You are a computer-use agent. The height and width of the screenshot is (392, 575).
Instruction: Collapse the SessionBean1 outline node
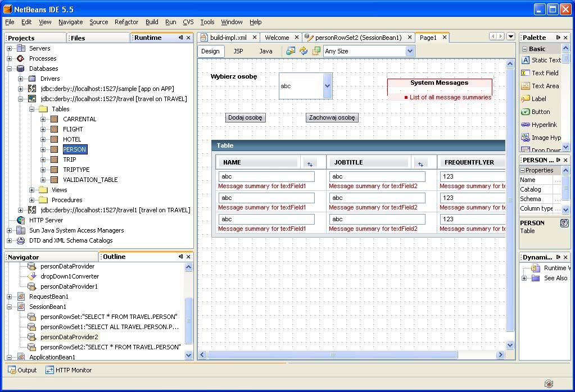10,307
